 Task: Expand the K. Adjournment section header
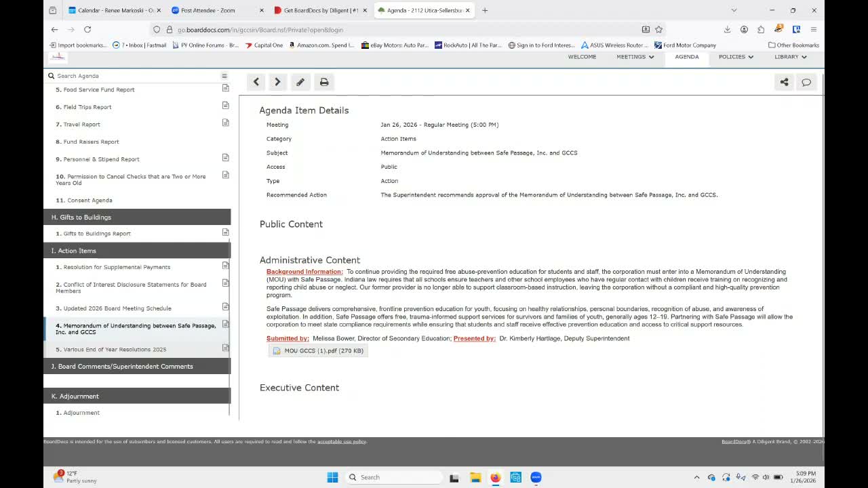click(137, 396)
